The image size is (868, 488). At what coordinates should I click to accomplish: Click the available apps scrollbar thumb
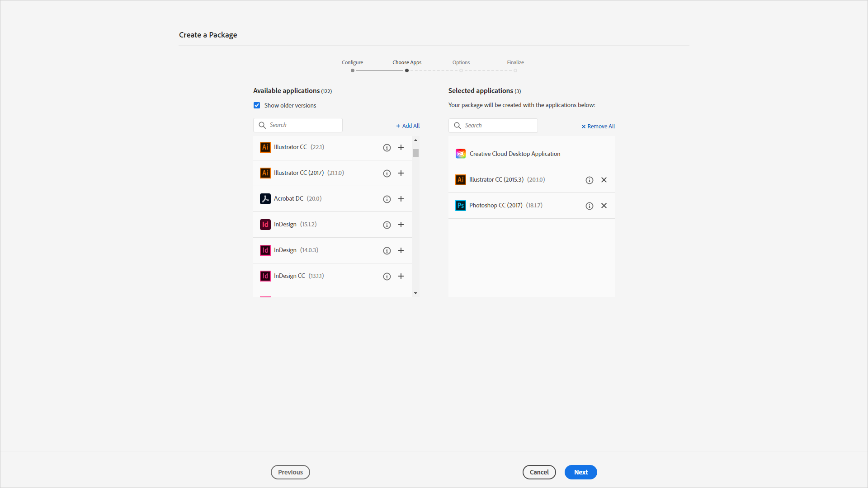click(x=415, y=153)
